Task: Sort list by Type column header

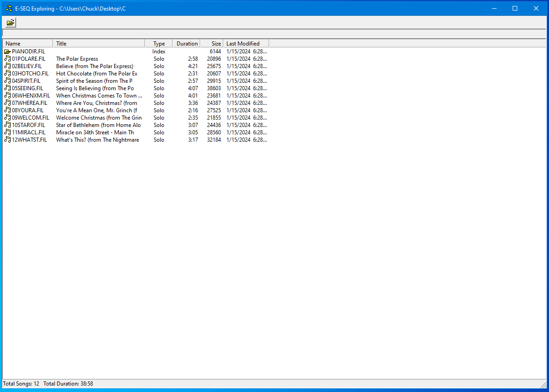Action: click(159, 43)
